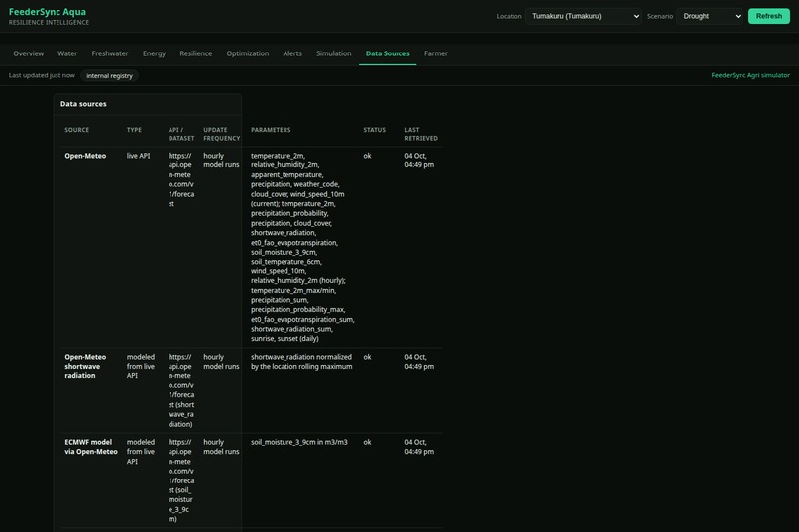This screenshot has width=799, height=532.
Task: Switch to the Alerts tab
Action: [292, 53]
